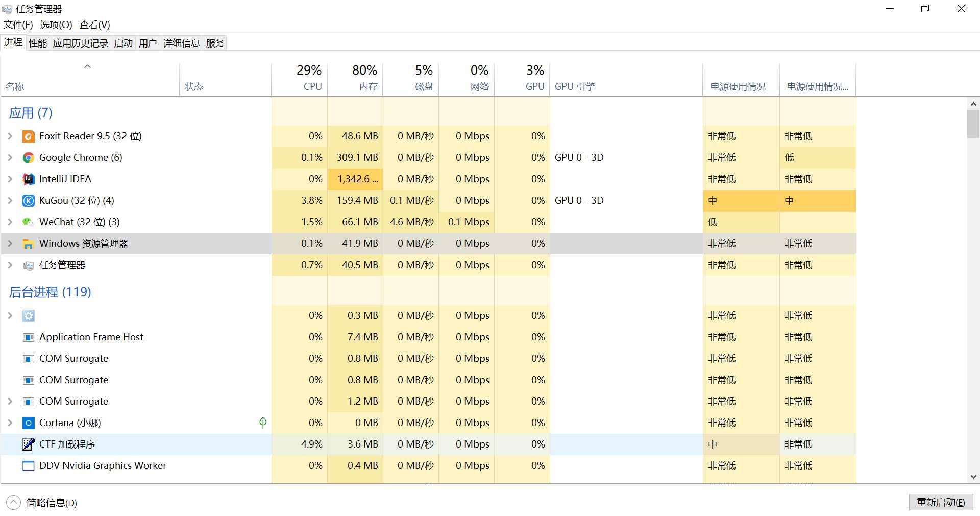Click KuGou's 3.8% CPU cell

pyautogui.click(x=300, y=201)
